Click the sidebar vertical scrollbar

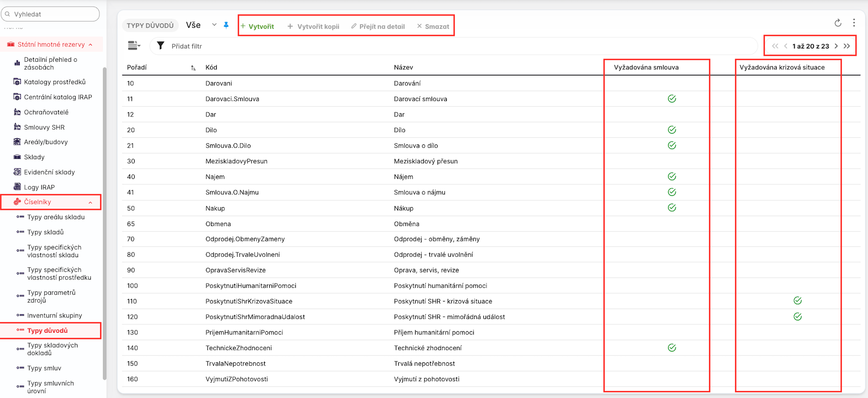(x=105, y=225)
